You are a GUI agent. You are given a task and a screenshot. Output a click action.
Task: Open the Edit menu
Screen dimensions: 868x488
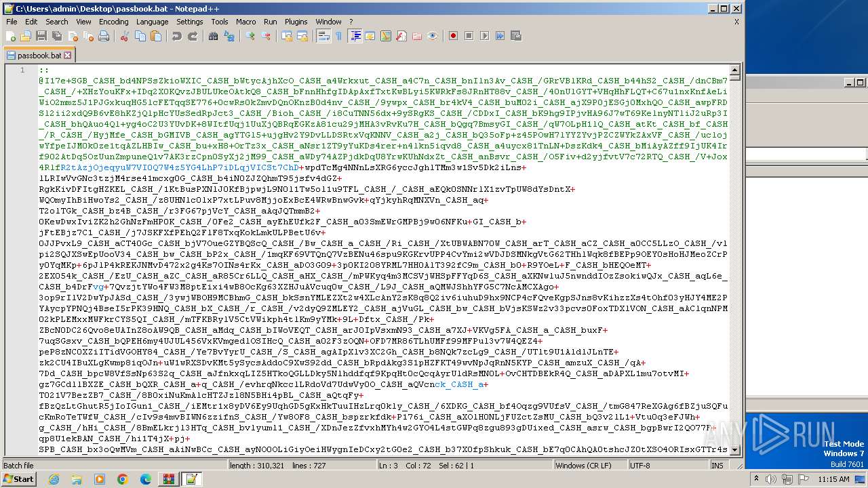[x=32, y=22]
